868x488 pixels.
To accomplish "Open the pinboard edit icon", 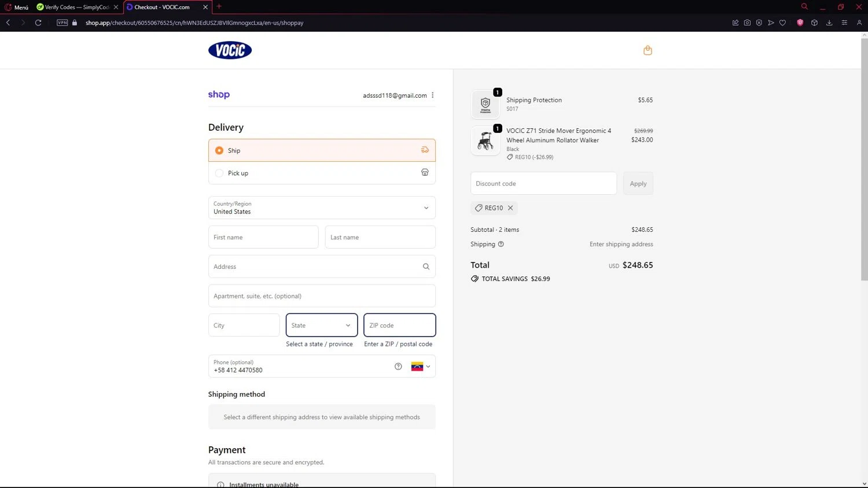I will point(735,23).
